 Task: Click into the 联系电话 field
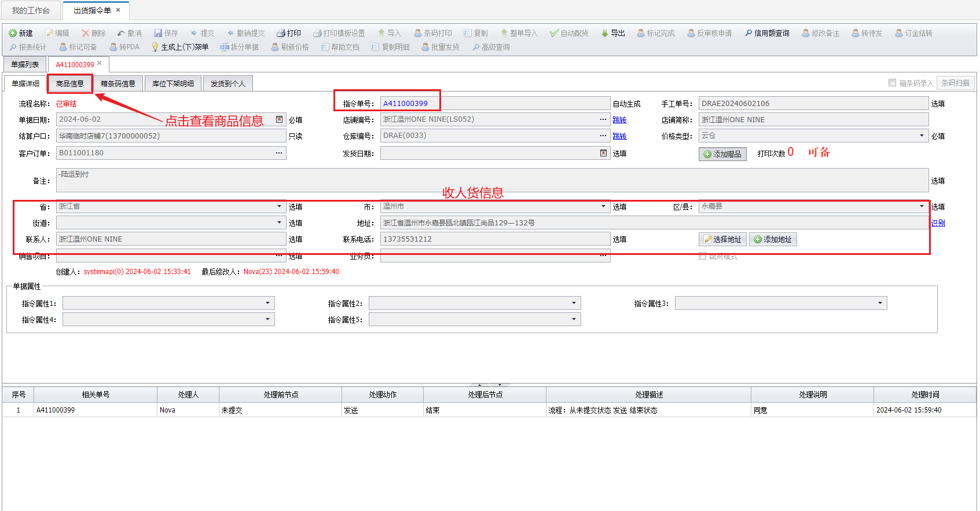pyautogui.click(x=495, y=239)
